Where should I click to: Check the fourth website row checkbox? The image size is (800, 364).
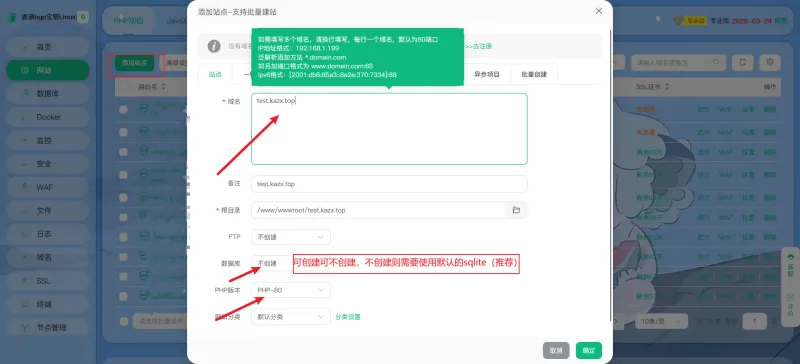123,175
